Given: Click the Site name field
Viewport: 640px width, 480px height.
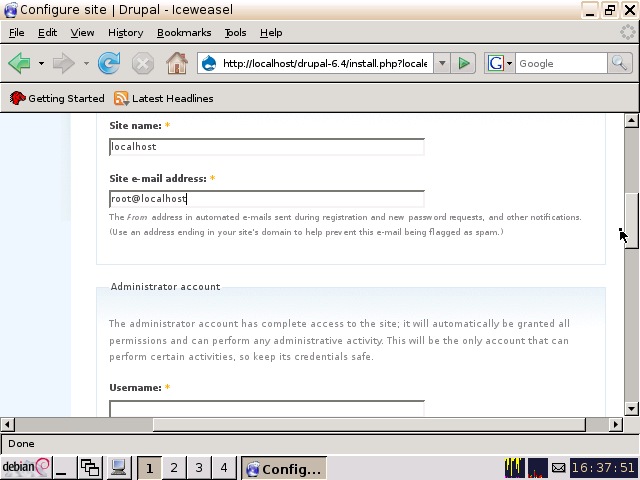Looking at the screenshot, I should coord(267,147).
